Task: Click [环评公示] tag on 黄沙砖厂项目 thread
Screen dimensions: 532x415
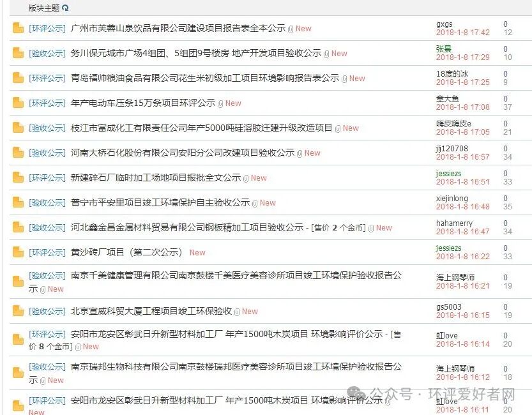Action: (x=47, y=252)
